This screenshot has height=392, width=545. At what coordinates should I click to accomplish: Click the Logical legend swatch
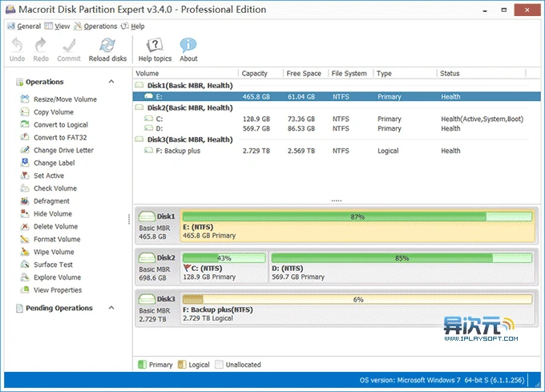click(182, 365)
